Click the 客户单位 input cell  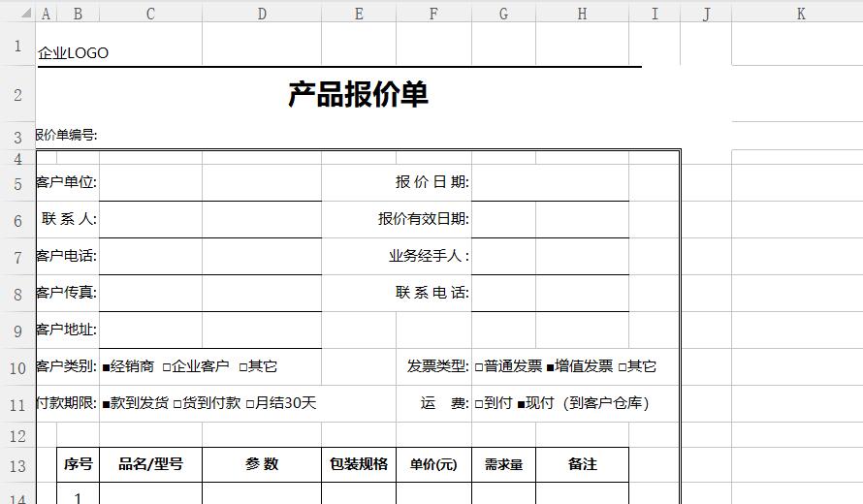210,182
